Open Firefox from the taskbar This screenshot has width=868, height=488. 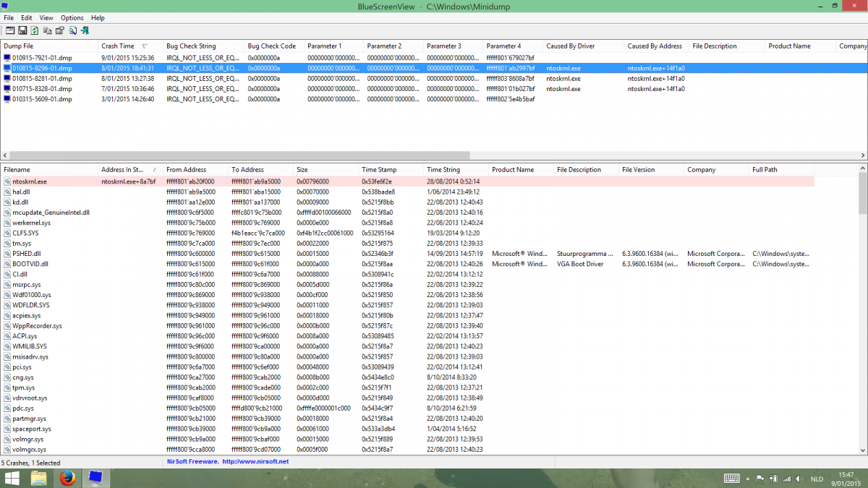[67, 478]
